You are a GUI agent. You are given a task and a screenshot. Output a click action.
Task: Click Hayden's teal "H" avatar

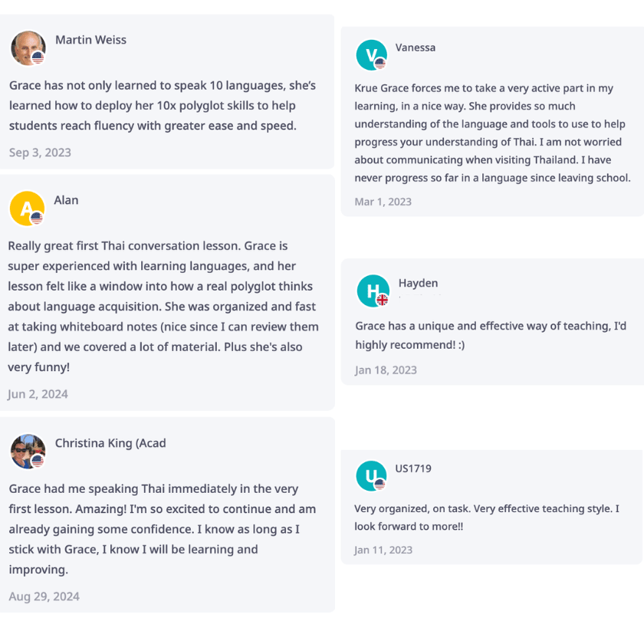(x=373, y=291)
